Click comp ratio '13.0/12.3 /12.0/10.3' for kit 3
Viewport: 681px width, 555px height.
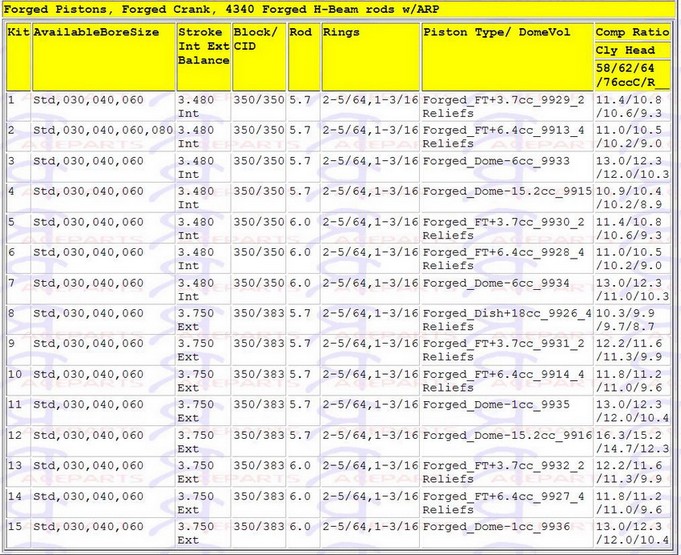632,167
